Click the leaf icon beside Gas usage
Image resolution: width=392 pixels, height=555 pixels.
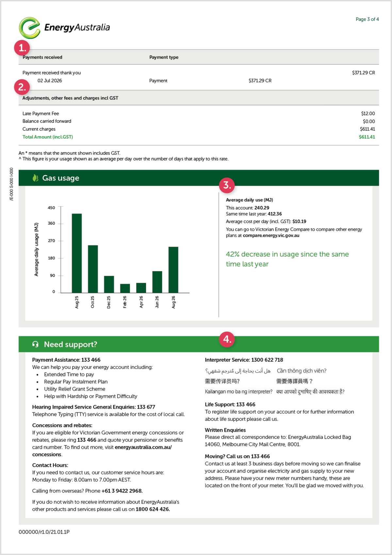[35, 178]
